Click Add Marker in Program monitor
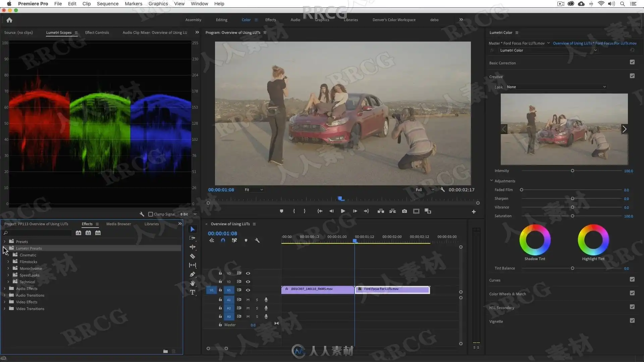Screen dimensions: 644x362 tap(281, 211)
